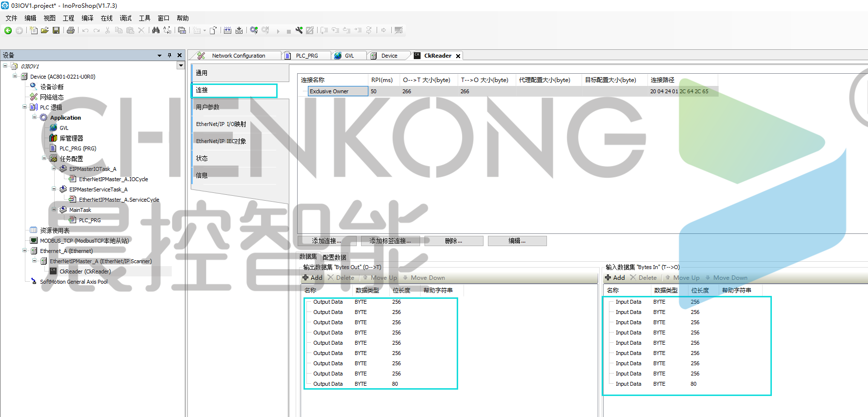Viewport: 868px width, 417px height.
Task: Select the Exclusive Owner connection row
Action: [337, 91]
